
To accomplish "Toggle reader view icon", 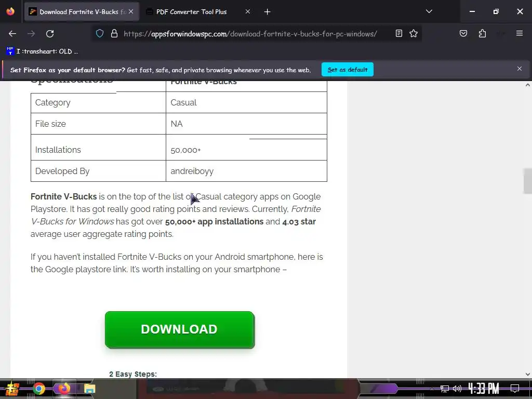I will [399, 34].
